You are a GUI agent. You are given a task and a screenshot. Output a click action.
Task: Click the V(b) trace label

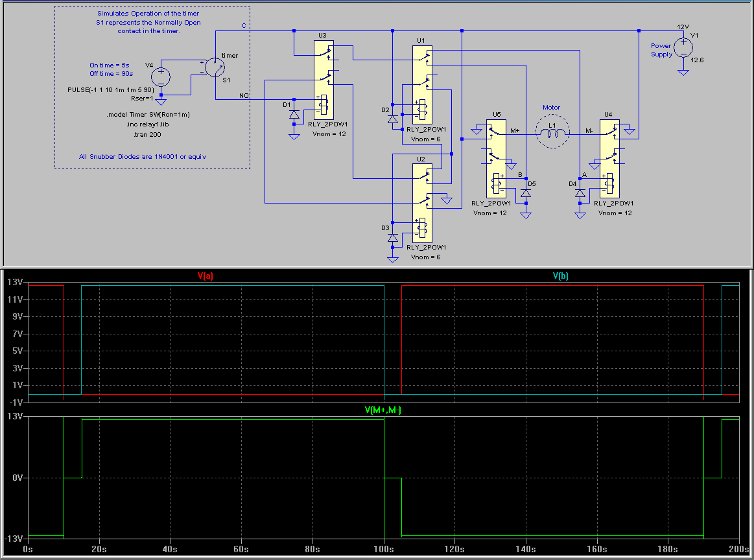click(560, 275)
